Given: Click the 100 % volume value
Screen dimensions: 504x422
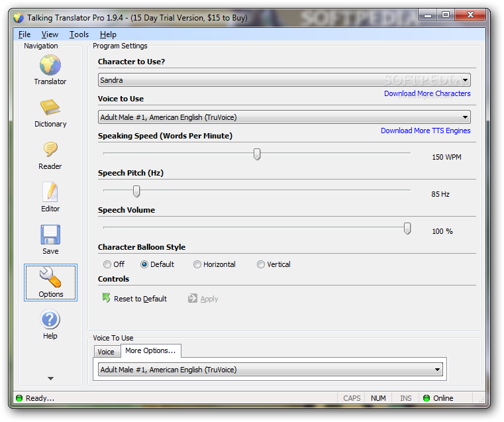Looking at the screenshot, I should [x=442, y=231].
